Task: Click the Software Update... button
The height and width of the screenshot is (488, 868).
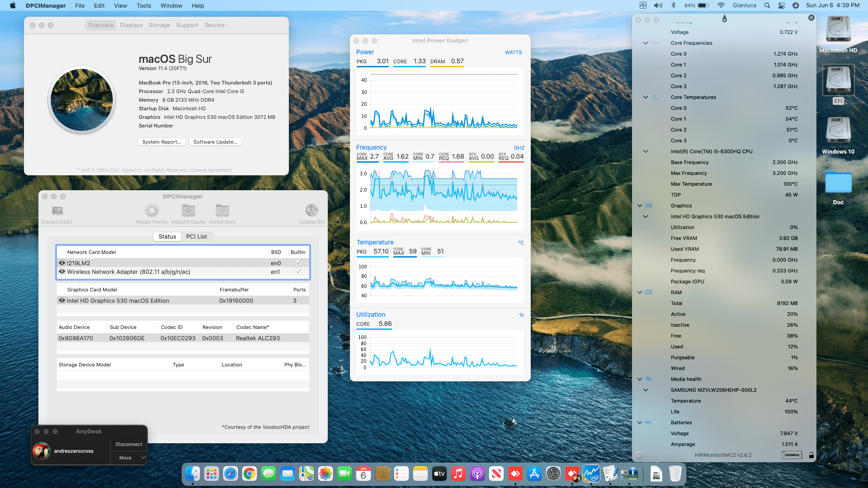Action: tap(215, 142)
